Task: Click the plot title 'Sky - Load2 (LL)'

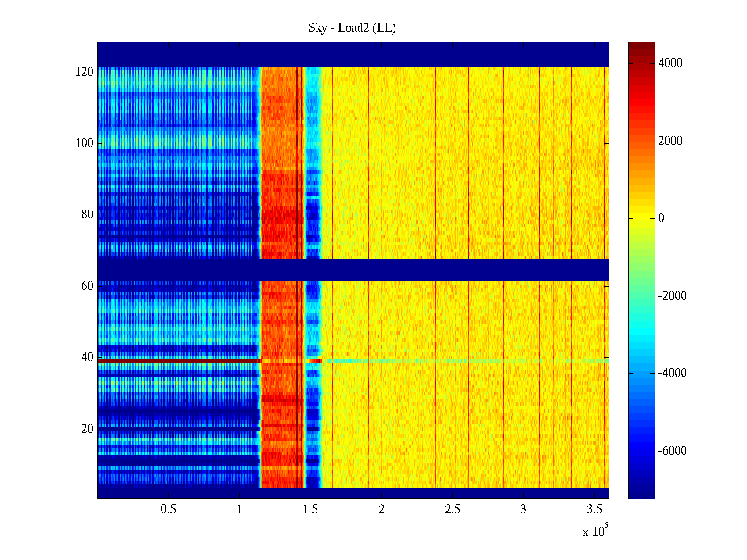Action: (352, 28)
